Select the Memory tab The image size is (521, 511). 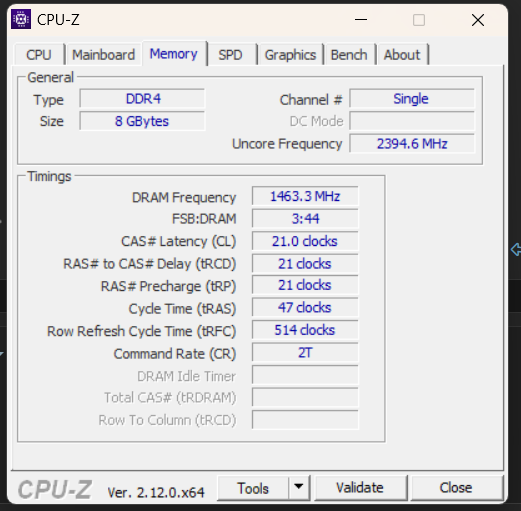click(x=174, y=54)
